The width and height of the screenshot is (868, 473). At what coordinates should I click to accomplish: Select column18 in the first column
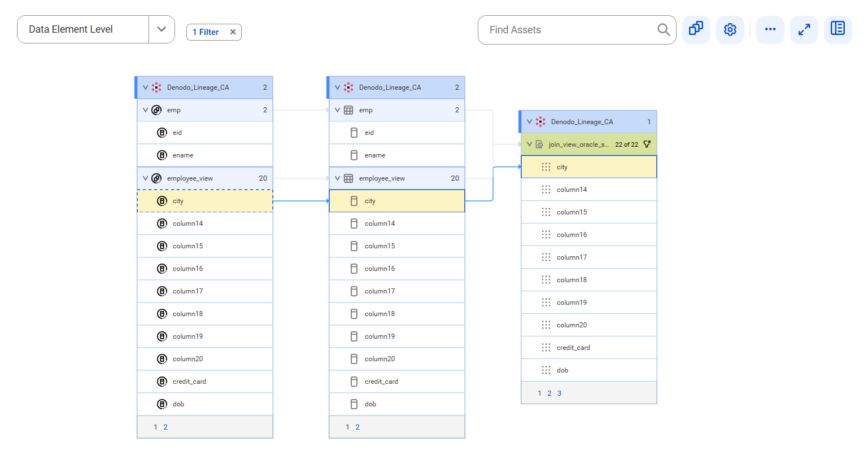(x=205, y=314)
